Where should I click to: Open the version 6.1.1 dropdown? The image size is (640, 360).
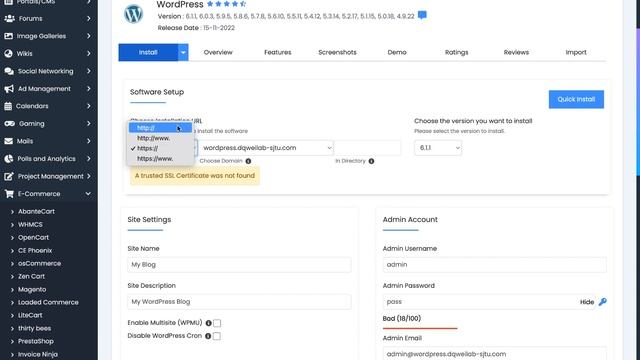click(x=438, y=148)
